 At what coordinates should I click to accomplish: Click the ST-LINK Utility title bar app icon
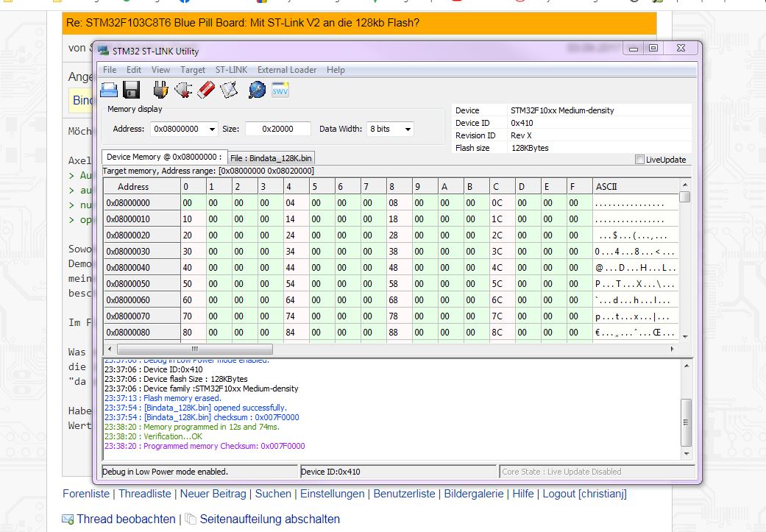tap(103, 50)
